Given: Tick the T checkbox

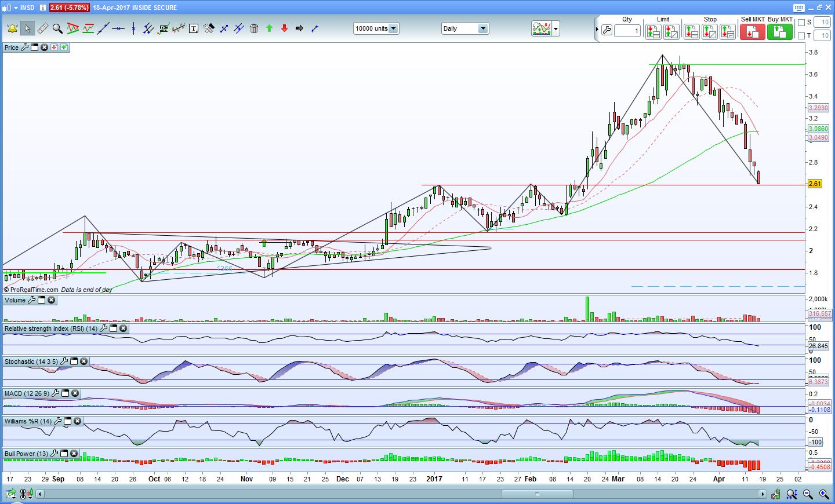Looking at the screenshot, I should pyautogui.click(x=801, y=36).
